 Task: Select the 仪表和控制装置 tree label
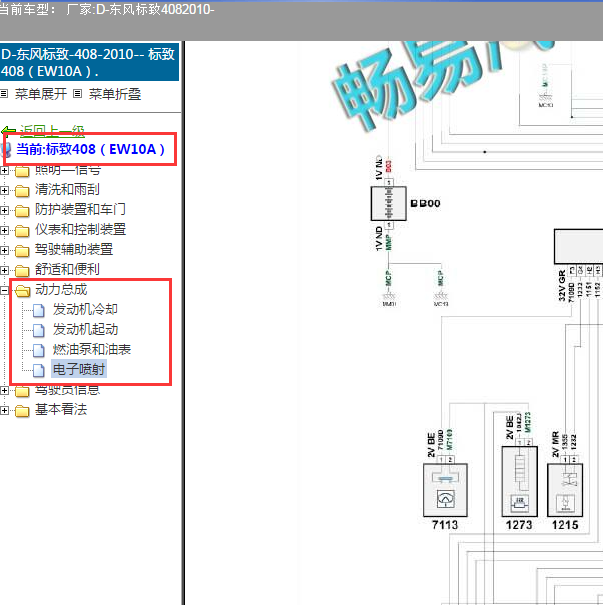[80, 229]
